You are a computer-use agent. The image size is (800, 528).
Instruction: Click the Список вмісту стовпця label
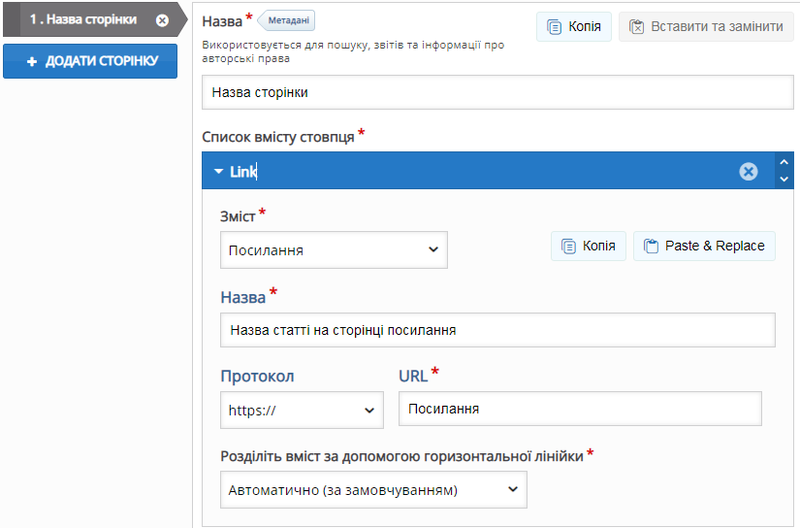[278, 136]
